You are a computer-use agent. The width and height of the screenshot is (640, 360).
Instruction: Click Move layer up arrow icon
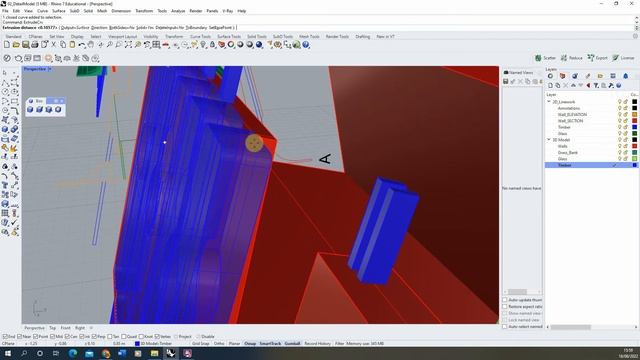573,85
